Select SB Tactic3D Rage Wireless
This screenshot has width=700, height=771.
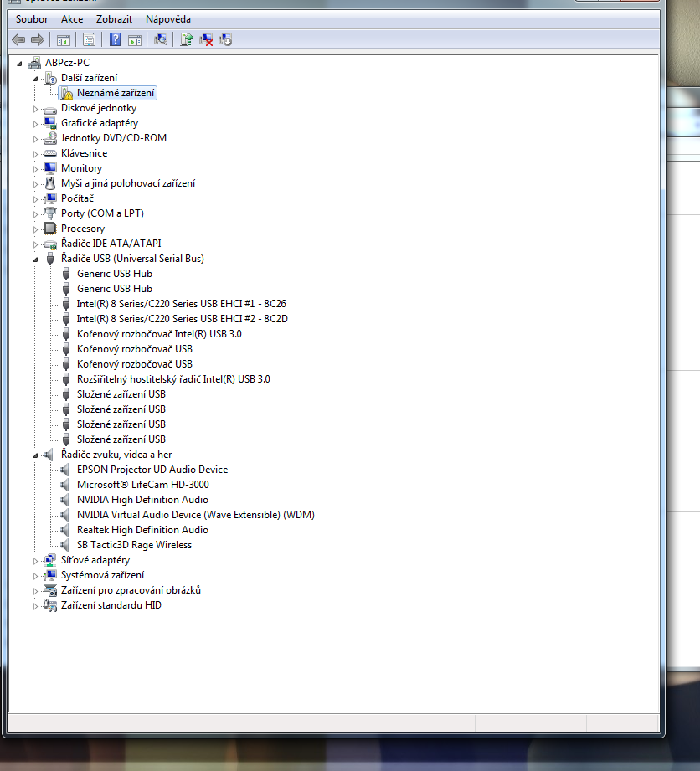(134, 545)
